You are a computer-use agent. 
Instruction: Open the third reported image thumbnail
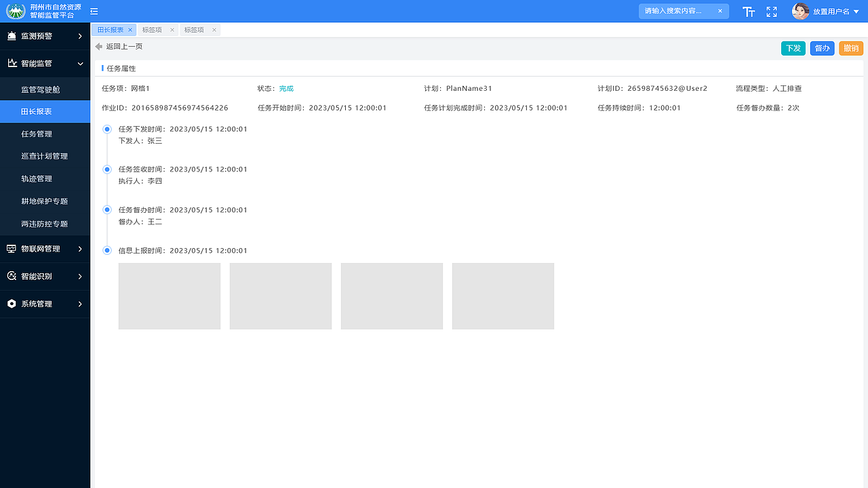pyautogui.click(x=392, y=296)
